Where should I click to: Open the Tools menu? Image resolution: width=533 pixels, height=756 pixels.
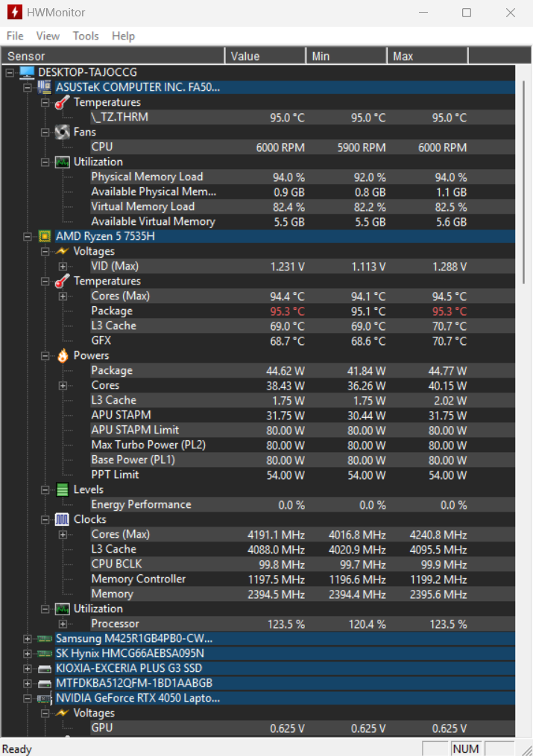tap(86, 36)
